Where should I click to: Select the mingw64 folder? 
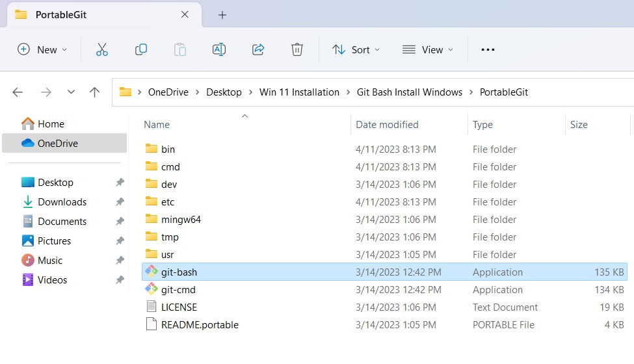pos(384,219)
